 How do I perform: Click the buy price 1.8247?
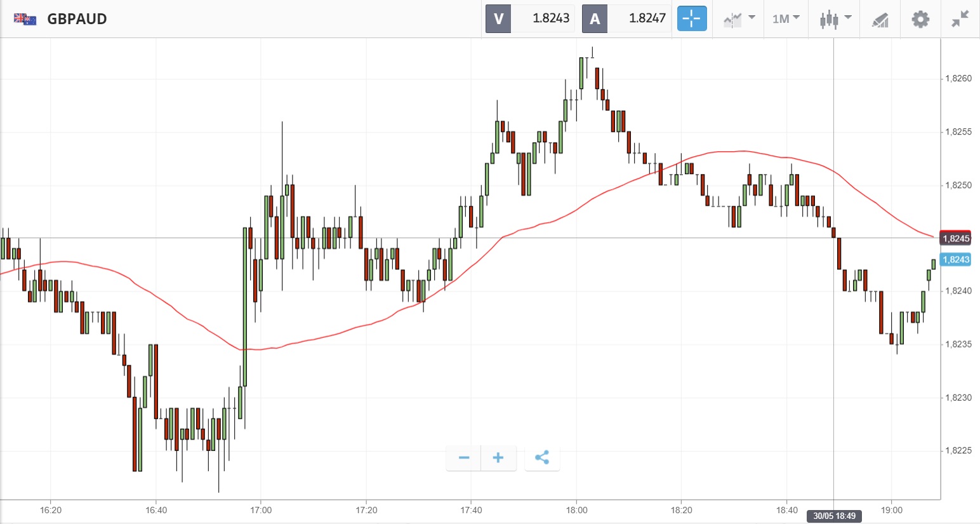point(647,18)
